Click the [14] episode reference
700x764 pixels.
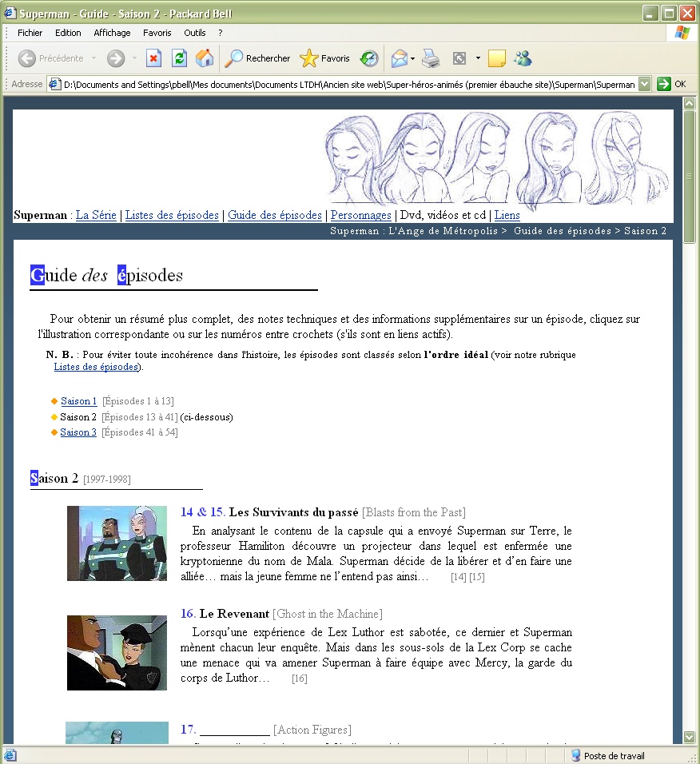(459, 577)
